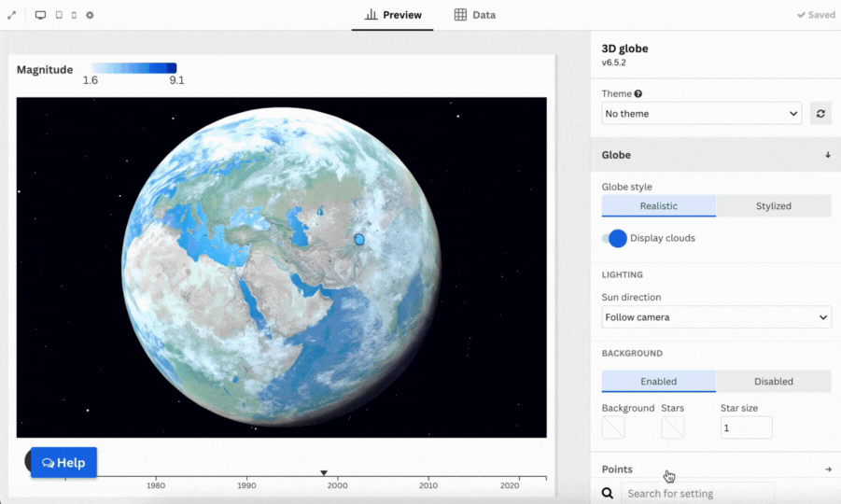Screen dimensions: 841x504
Task: Switch to the Preview tab
Action: (x=393, y=15)
